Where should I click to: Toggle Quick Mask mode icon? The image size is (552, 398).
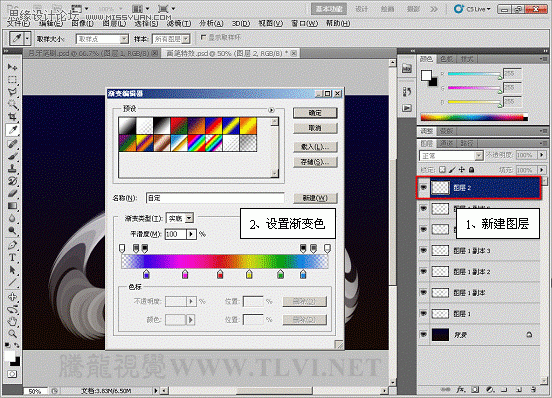pos(12,374)
